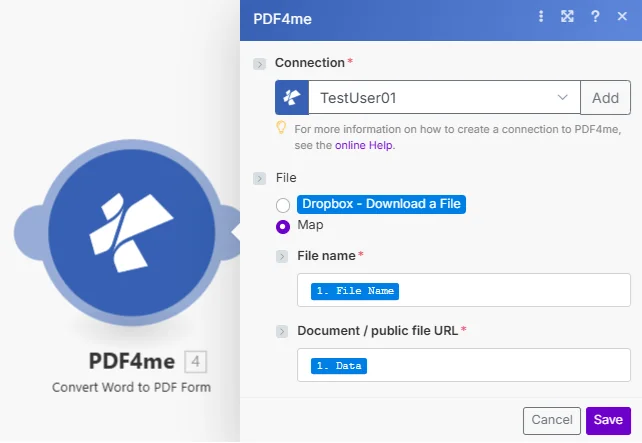
Task: Click the PDF4me logo beside the connection field
Action: click(292, 97)
